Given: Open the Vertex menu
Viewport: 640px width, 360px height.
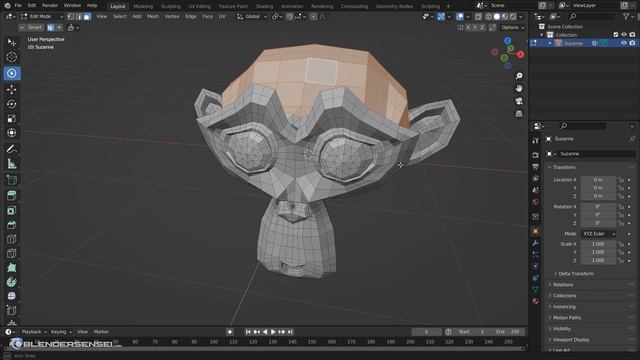Looking at the screenshot, I should tap(172, 17).
